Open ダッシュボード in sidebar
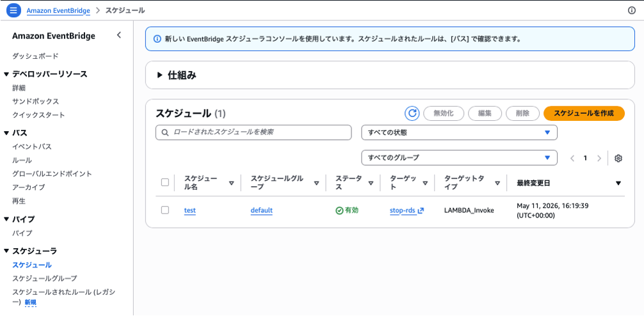The width and height of the screenshot is (644, 316). [x=35, y=56]
